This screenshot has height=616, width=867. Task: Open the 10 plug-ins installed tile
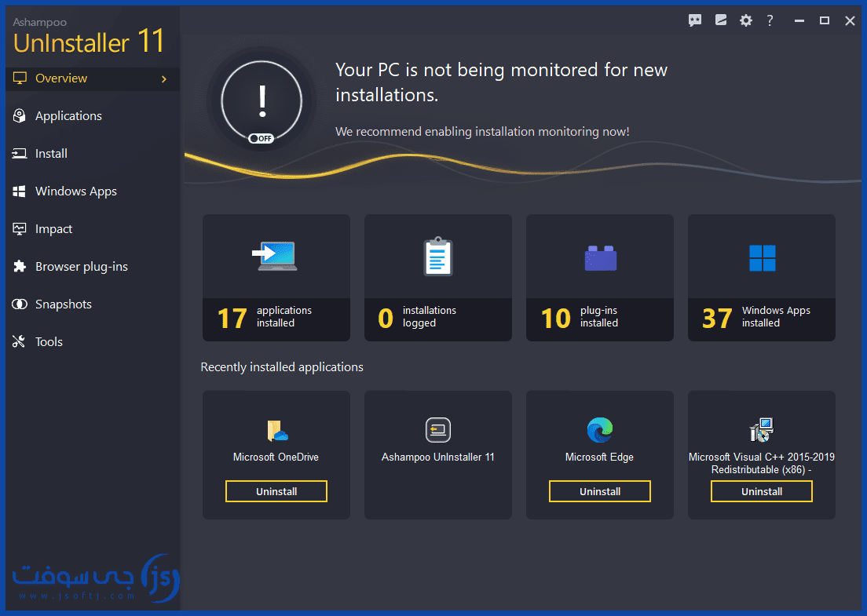point(600,277)
